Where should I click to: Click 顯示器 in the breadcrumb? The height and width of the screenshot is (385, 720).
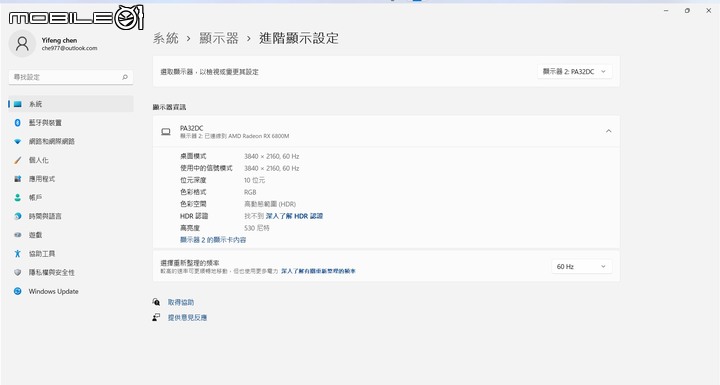[x=219, y=38]
